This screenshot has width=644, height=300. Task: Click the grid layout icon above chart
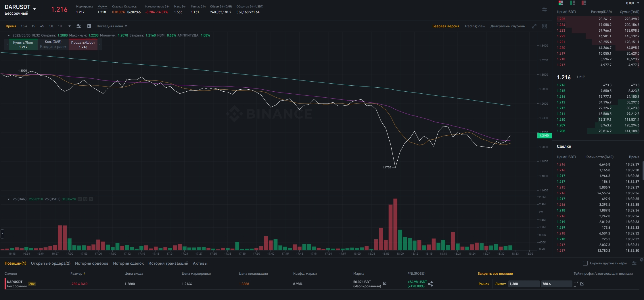pos(545,26)
